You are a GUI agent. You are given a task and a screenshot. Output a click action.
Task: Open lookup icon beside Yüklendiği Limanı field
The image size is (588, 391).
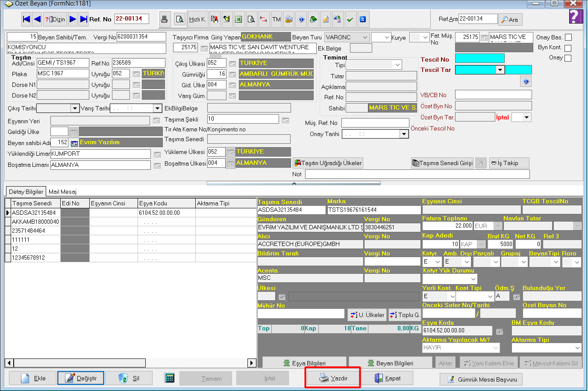[157, 154]
